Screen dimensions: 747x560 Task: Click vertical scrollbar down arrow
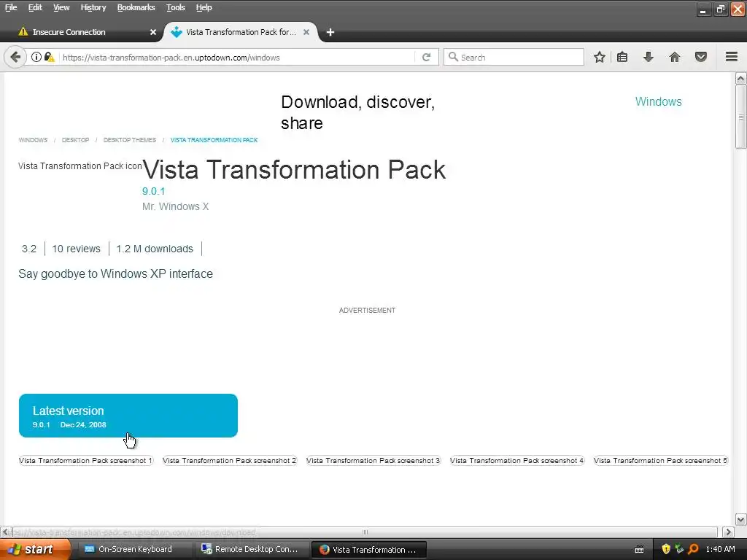click(x=740, y=519)
